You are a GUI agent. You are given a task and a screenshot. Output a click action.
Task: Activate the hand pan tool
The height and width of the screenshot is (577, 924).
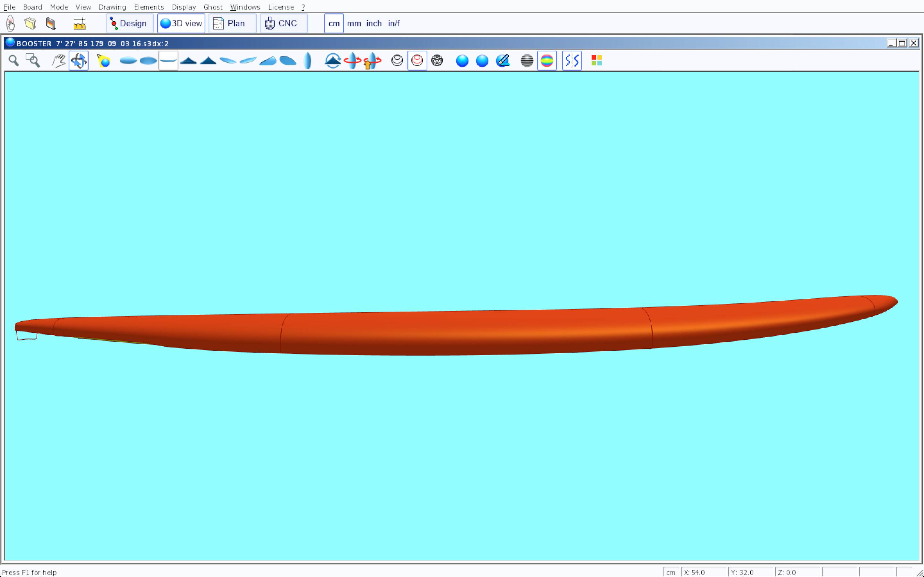[x=58, y=61]
